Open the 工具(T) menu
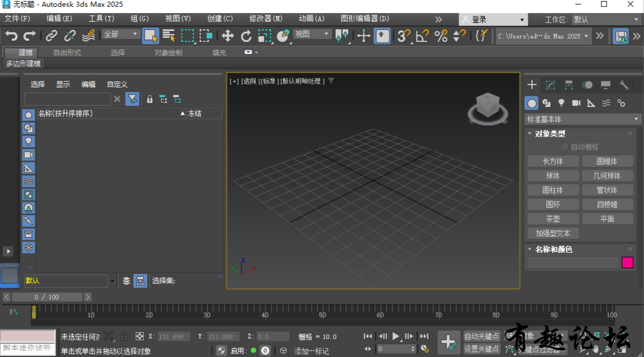The width and height of the screenshot is (644, 357). tap(101, 18)
